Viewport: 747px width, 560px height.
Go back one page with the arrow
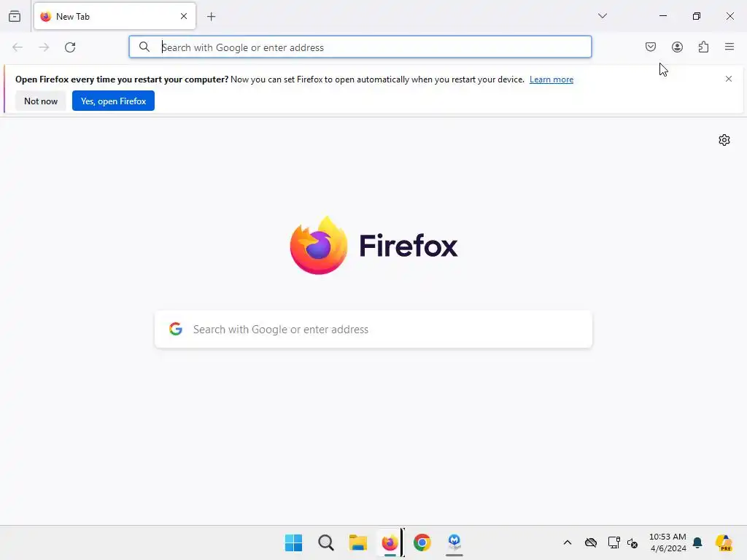point(18,47)
